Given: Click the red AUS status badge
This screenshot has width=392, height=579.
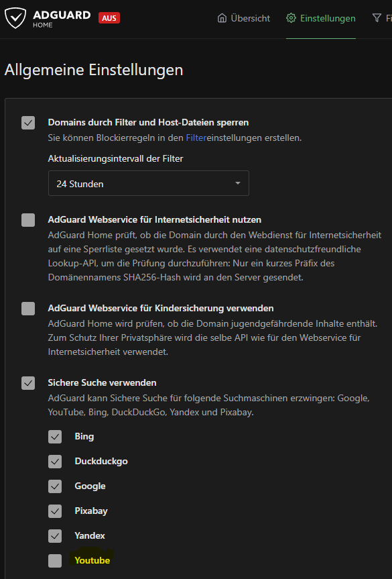Looking at the screenshot, I should click(109, 18).
